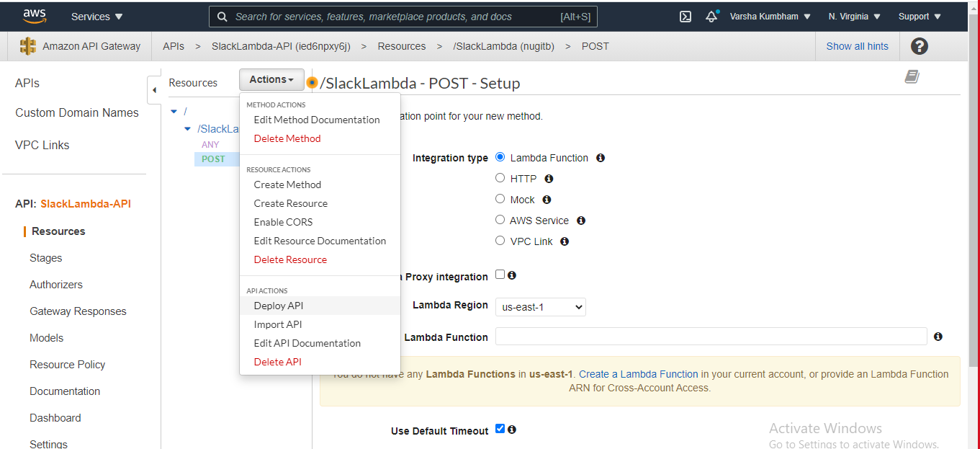Show info icon for Proxy integration

point(512,275)
